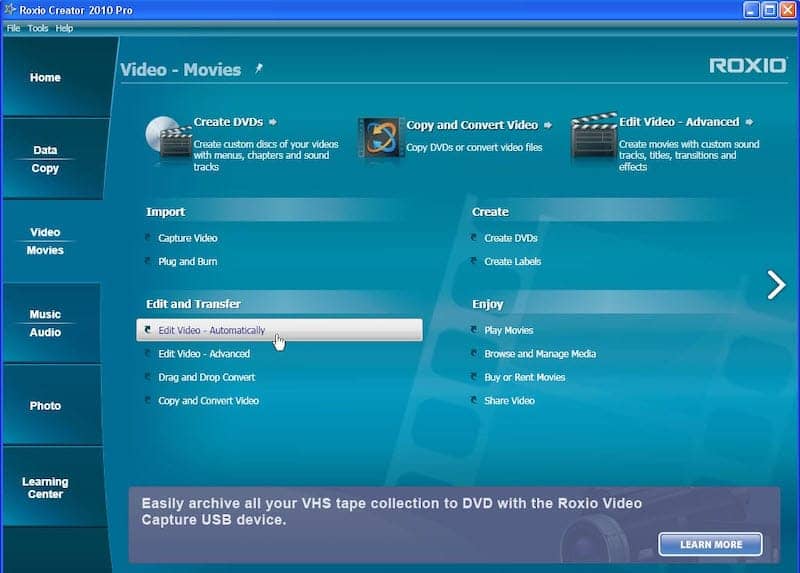Click bullet icon beside Plug and Burn
Image resolution: width=800 pixels, height=573 pixels.
point(148,261)
